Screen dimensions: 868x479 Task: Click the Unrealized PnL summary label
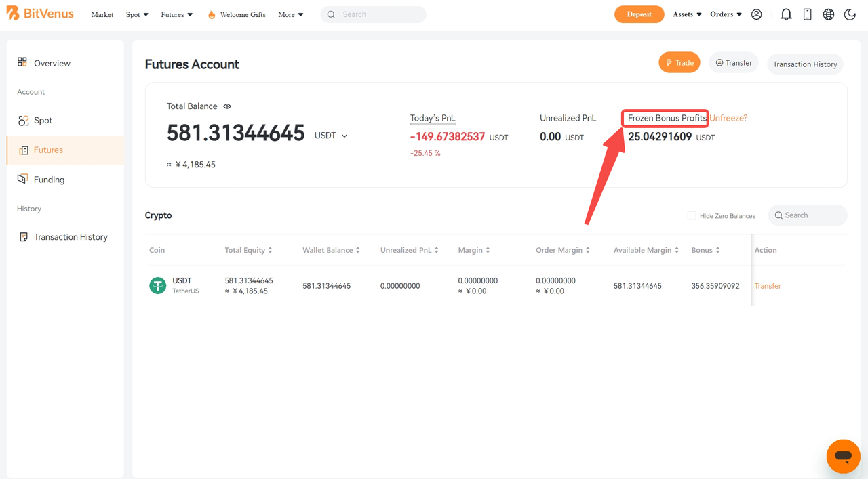click(568, 118)
